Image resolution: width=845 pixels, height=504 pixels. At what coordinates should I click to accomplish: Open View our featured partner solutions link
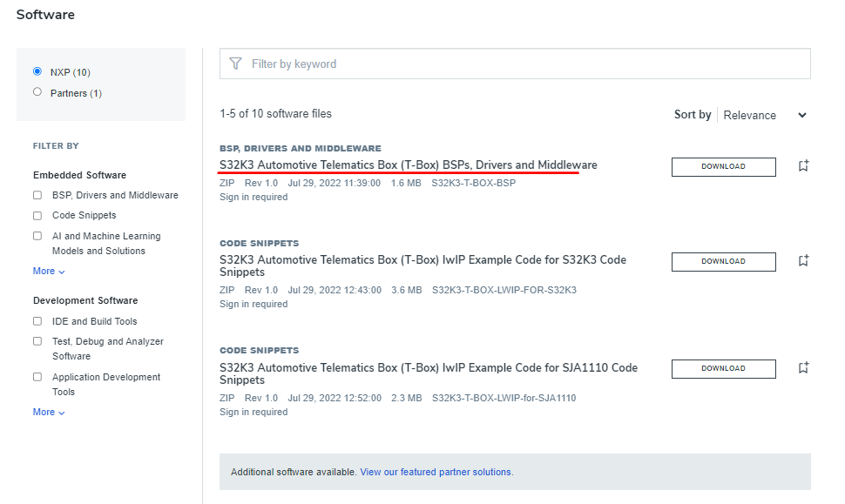pyautogui.click(x=436, y=472)
